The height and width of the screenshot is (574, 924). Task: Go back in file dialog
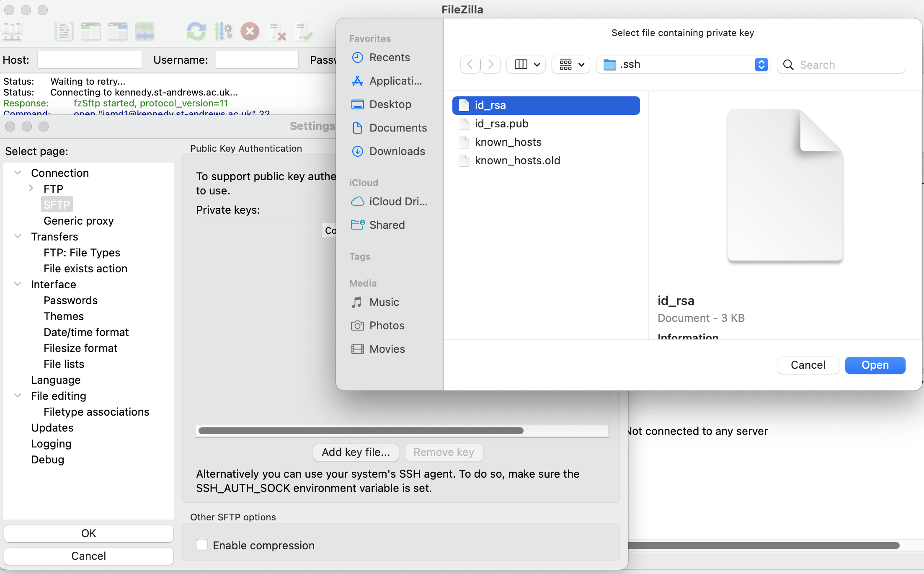(x=470, y=65)
